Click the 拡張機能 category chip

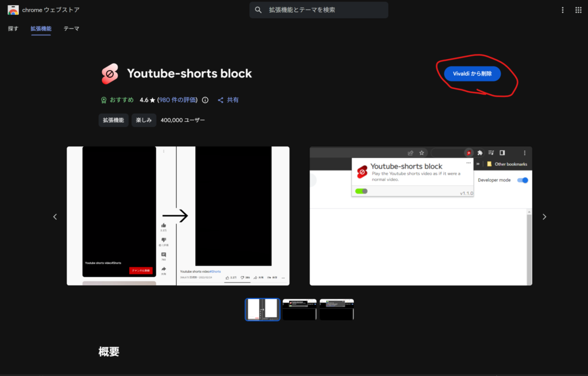point(113,120)
